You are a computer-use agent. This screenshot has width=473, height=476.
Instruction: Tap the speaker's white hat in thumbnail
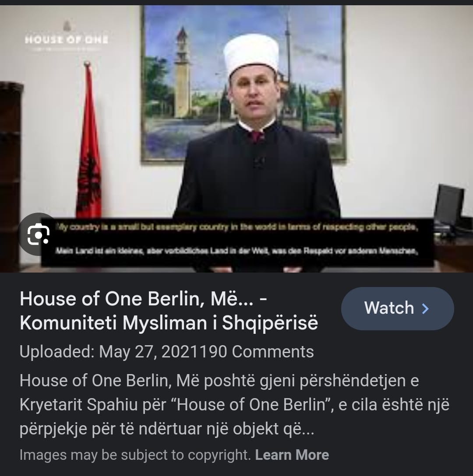(251, 55)
